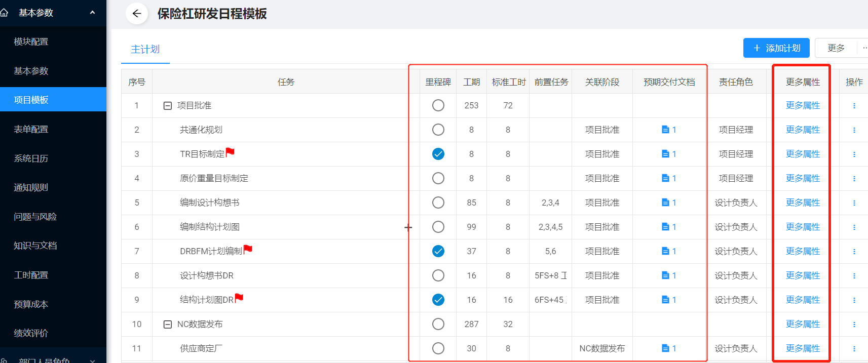Viewport: 868px width, 363px height.
Task: Toggle milestone checkbox for 结构计划图DR
Action: tap(438, 300)
